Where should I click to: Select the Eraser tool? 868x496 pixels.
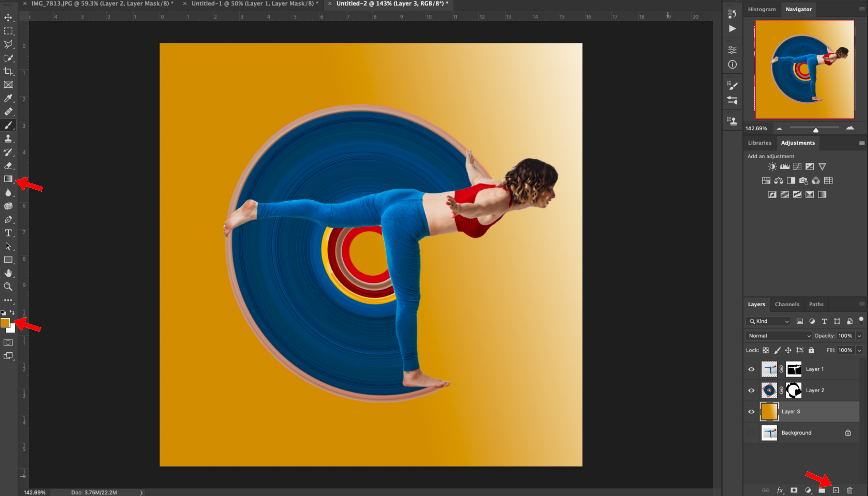click(x=8, y=166)
